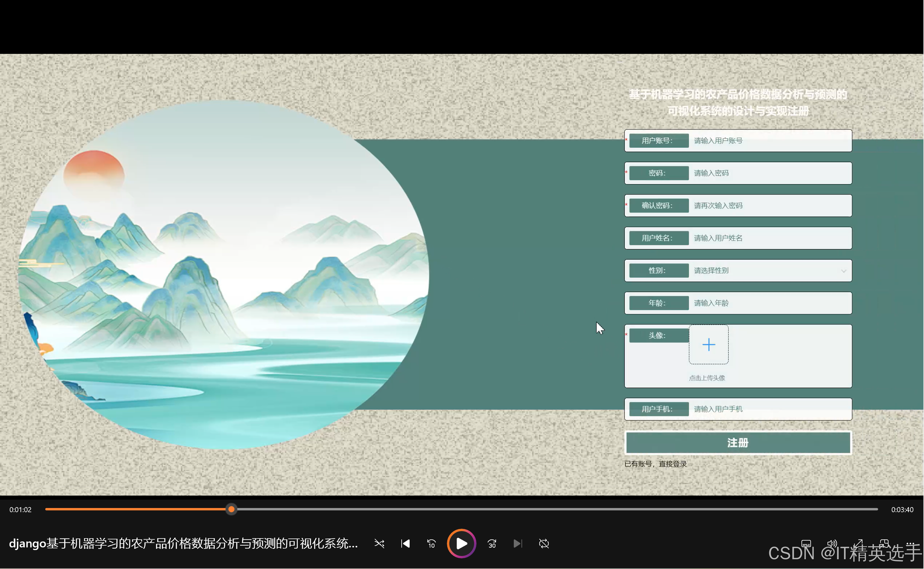Click the registration page title heading
Viewport: 924px width, 569px height.
738,102
